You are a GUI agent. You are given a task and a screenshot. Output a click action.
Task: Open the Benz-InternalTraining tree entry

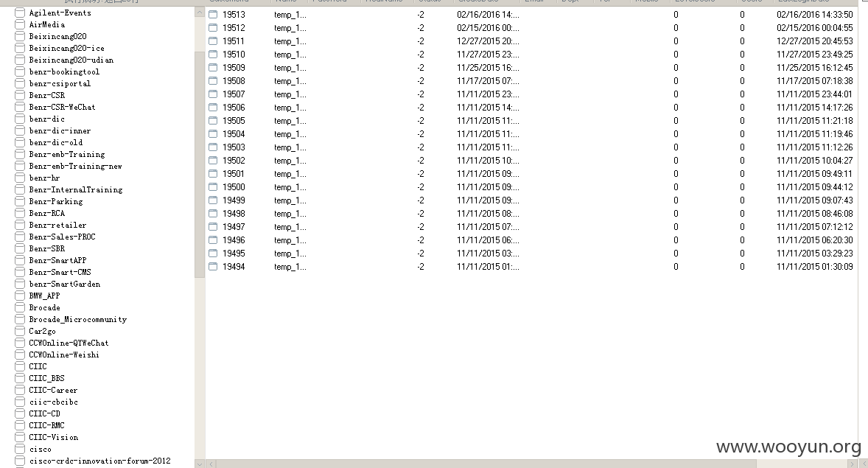(75, 189)
